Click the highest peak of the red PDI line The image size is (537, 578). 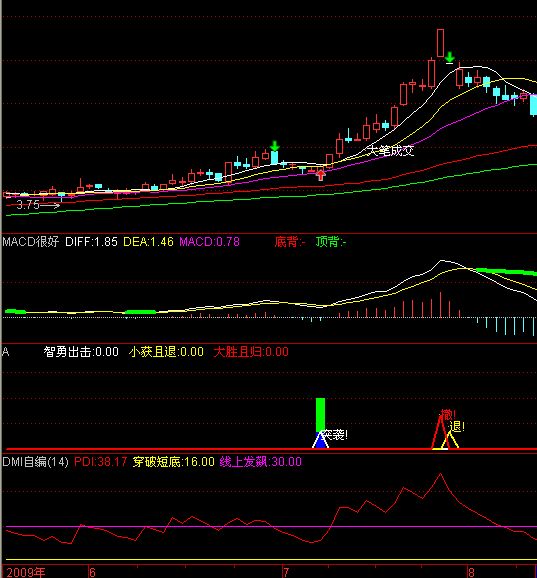(440, 475)
